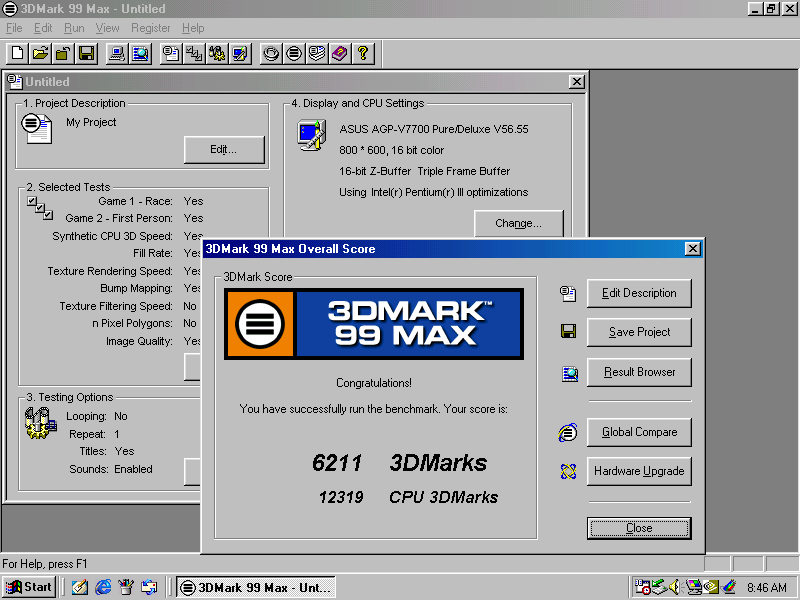
Task: Click the floppy icon beside Save Project
Action: click(x=568, y=332)
